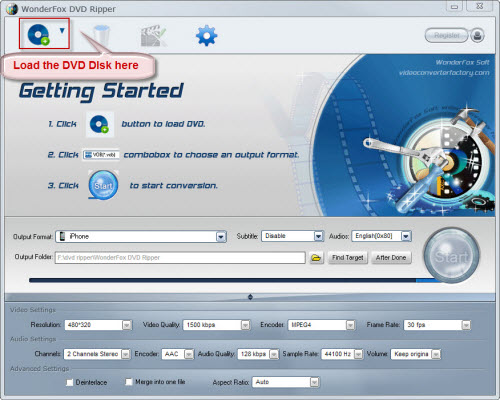Click the disc icon in Getting Started step 1
This screenshot has width=500, height=400.
pyautogui.click(x=100, y=124)
